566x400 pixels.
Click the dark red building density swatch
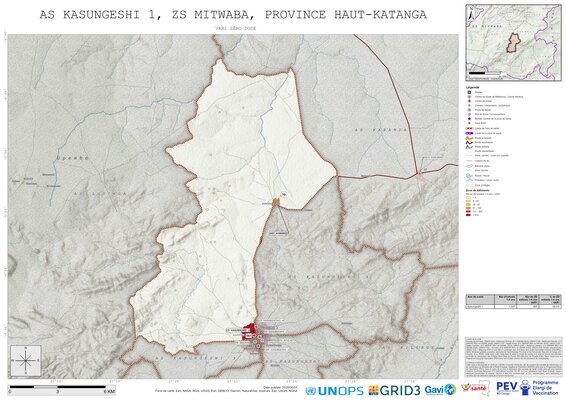point(469,215)
